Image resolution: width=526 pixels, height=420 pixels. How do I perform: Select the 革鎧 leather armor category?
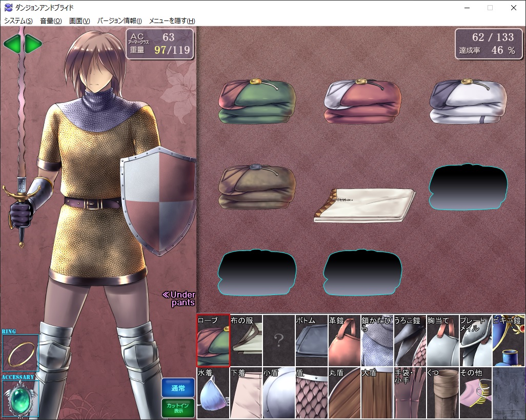click(345, 341)
